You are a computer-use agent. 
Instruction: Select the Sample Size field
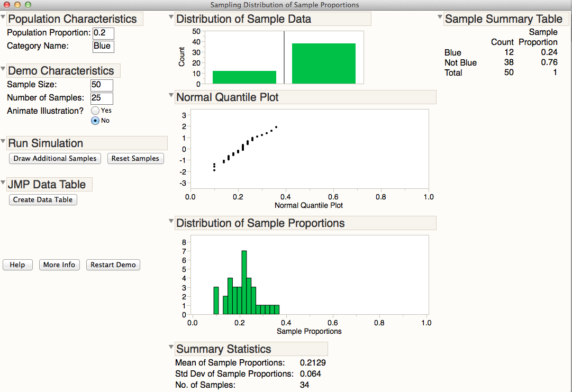coord(101,85)
